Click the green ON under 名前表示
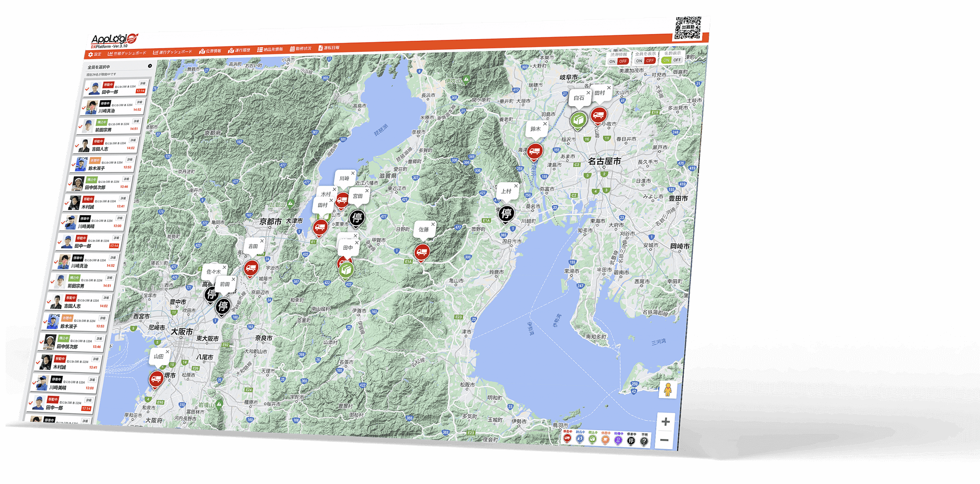980x484 pixels. pos(666,60)
